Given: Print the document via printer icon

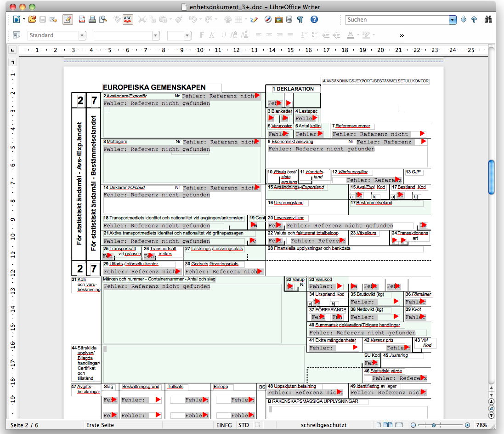Looking at the screenshot, I should pos(92,19).
